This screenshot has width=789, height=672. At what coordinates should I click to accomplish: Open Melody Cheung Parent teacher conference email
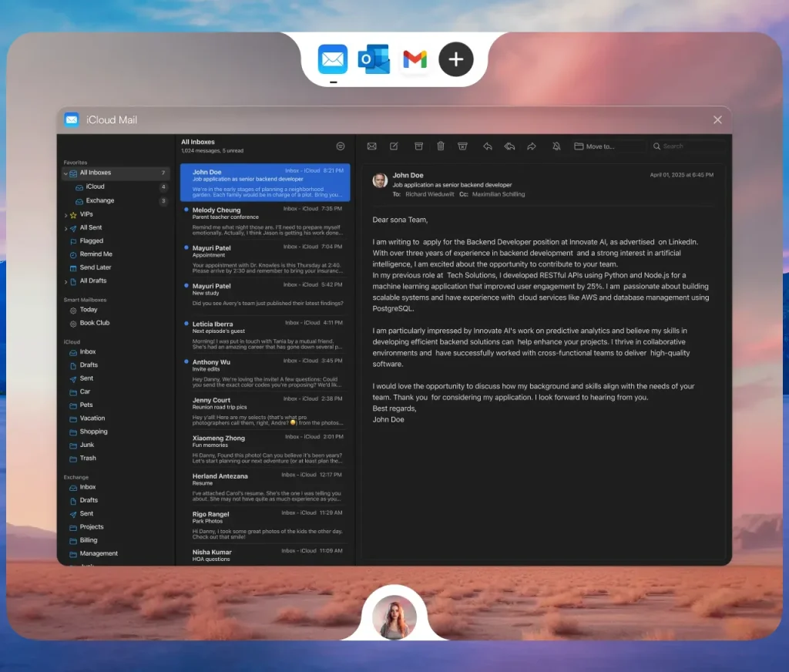point(265,221)
